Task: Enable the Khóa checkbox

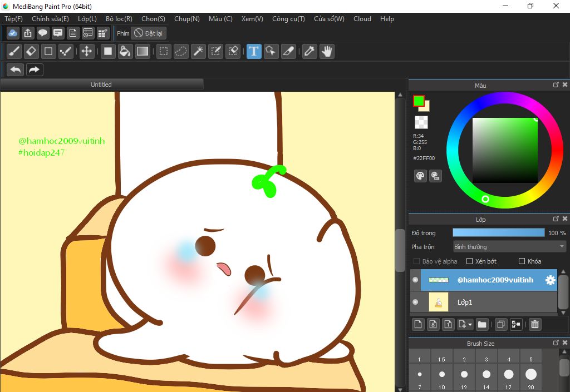Action: (522, 261)
